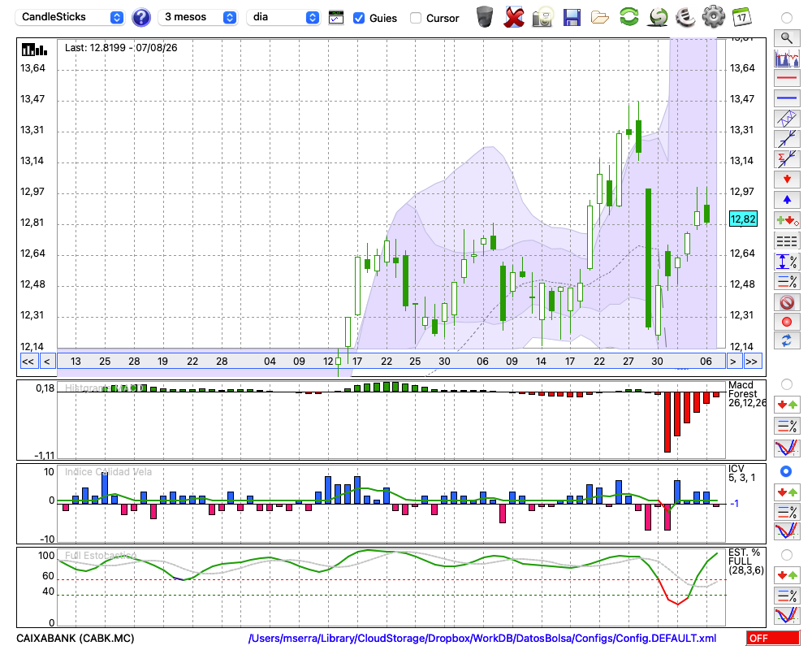Open the calendar date icon
The image size is (812, 650).
741,17
